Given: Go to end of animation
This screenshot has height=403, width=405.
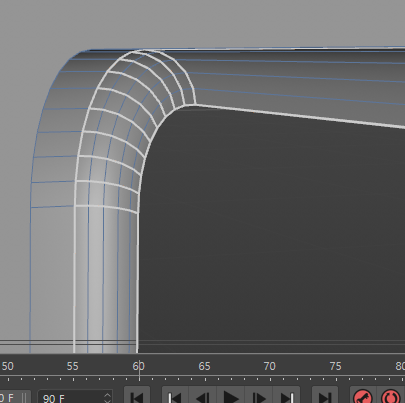Looking at the screenshot, I should point(325,396).
